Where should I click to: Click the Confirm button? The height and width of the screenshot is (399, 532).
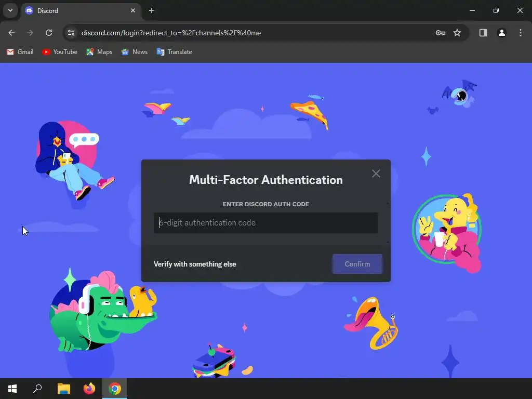click(x=357, y=264)
